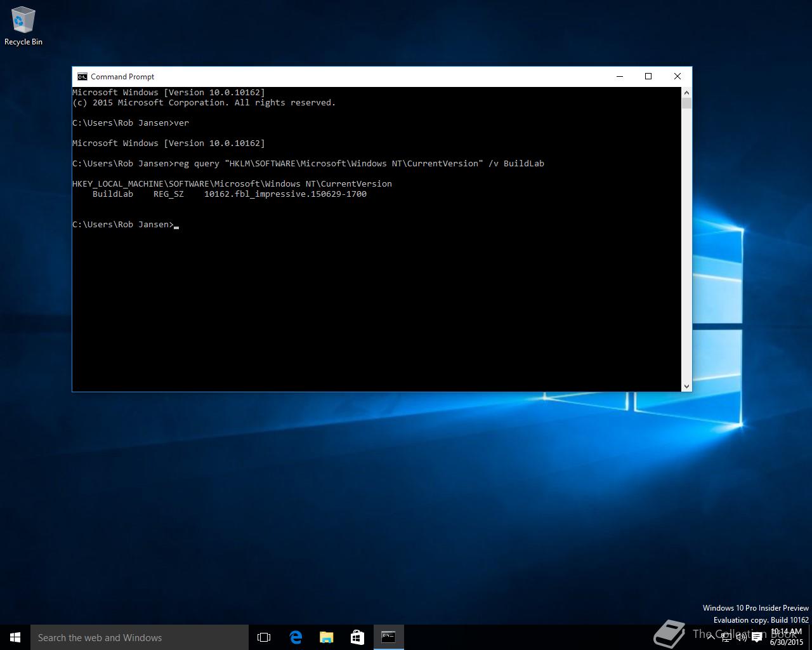The image size is (812, 650).
Task: Click the 'C:\Users\Rob Jansen>ver' command line
Action: pyautogui.click(x=131, y=123)
